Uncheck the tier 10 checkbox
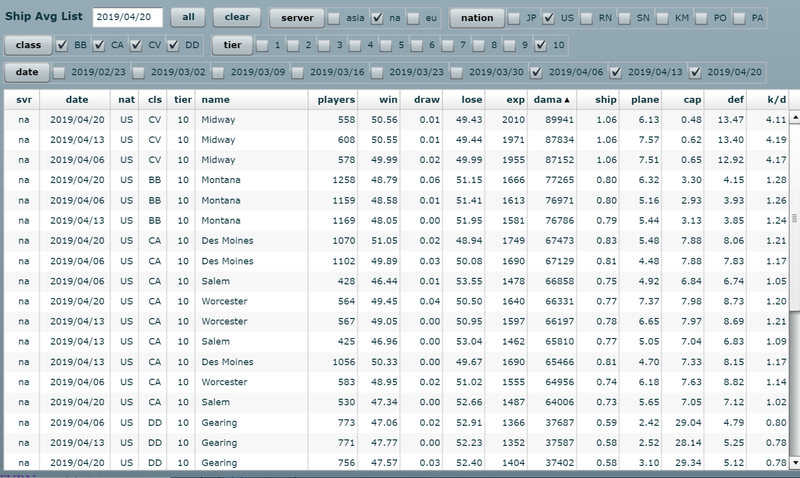The height and width of the screenshot is (478, 800). 541,46
